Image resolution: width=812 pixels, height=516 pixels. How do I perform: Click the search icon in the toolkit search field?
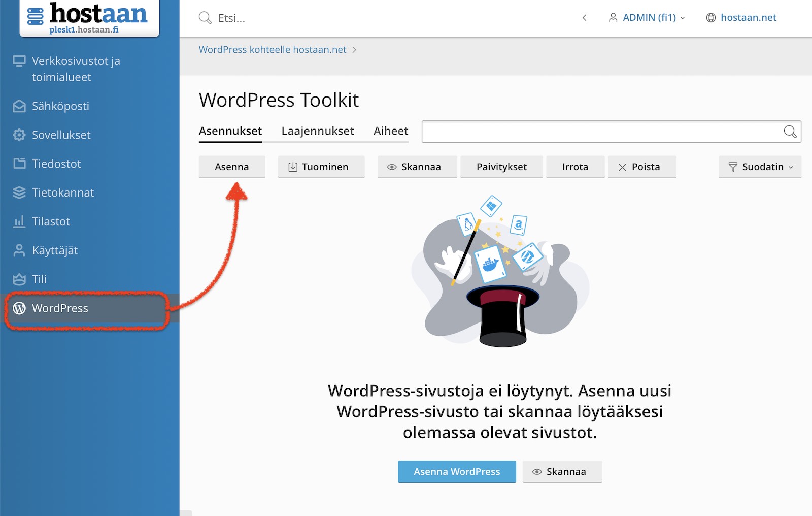[790, 132]
